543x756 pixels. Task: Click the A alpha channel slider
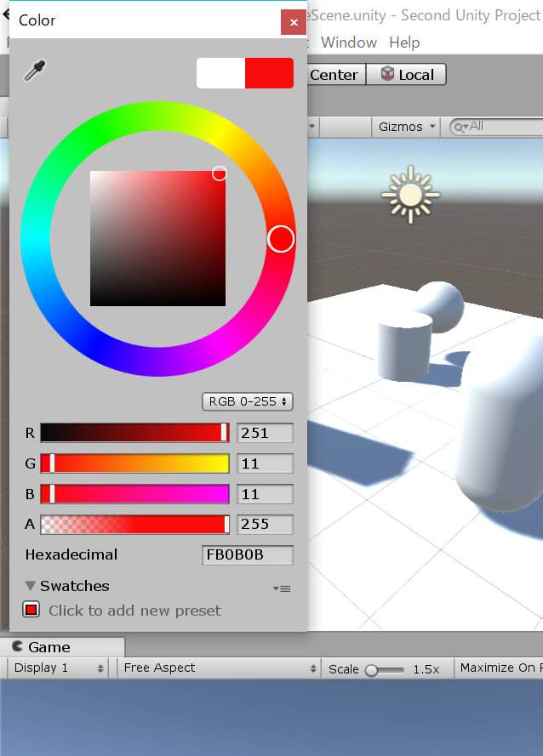[134, 524]
